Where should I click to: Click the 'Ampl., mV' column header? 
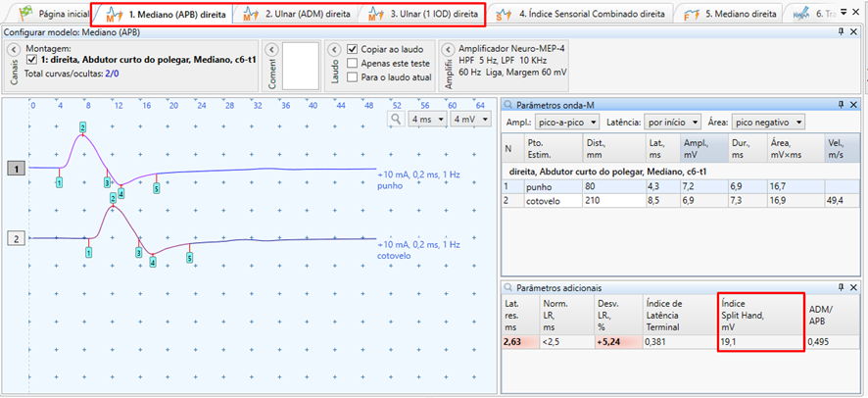[x=703, y=148]
